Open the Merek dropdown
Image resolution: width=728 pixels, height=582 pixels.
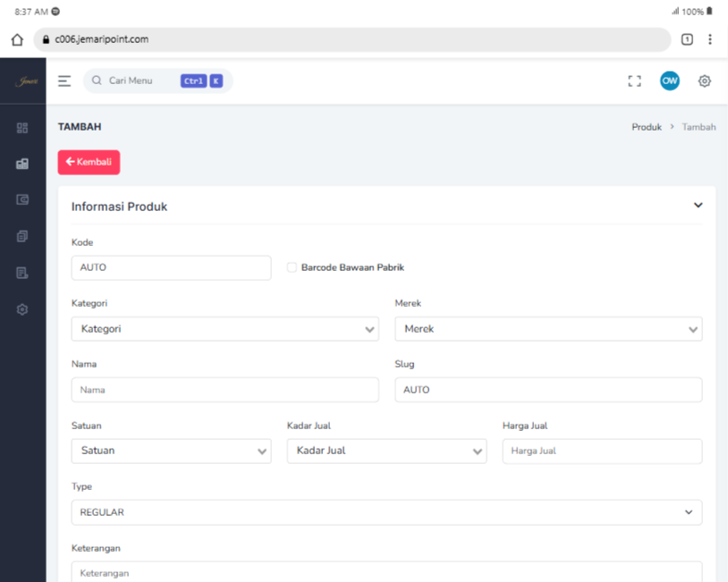tap(547, 329)
